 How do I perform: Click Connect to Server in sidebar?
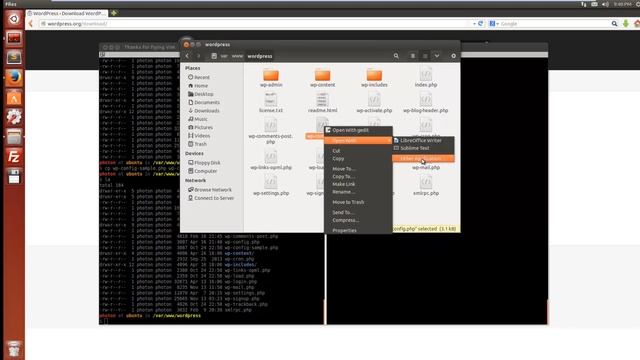click(211, 198)
